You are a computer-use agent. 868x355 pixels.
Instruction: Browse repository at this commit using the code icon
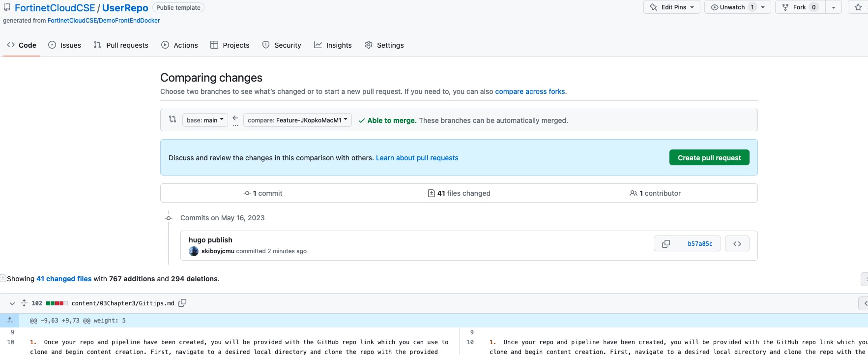point(737,243)
